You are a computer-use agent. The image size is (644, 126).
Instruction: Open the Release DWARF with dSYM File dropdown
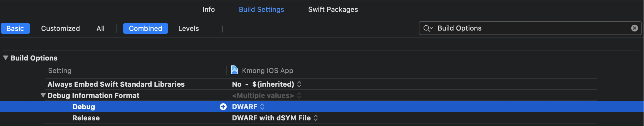coord(315,118)
